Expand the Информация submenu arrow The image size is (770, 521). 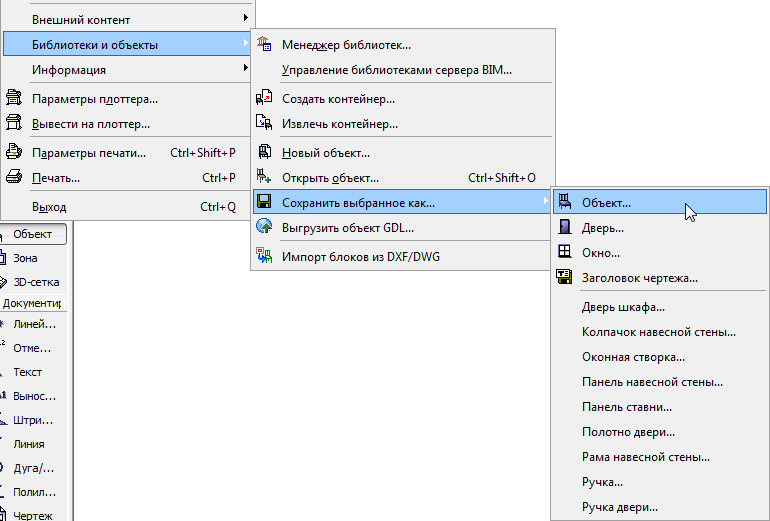click(245, 70)
